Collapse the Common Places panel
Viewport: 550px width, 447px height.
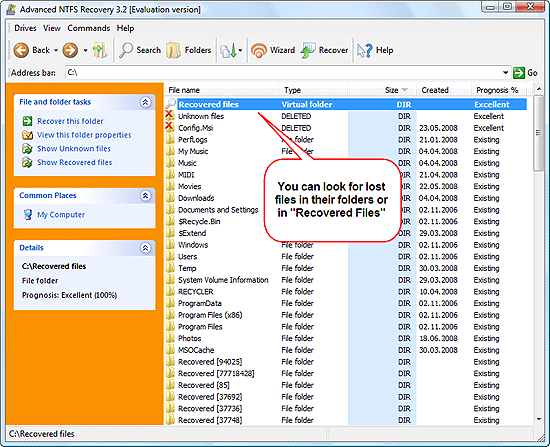pos(146,195)
